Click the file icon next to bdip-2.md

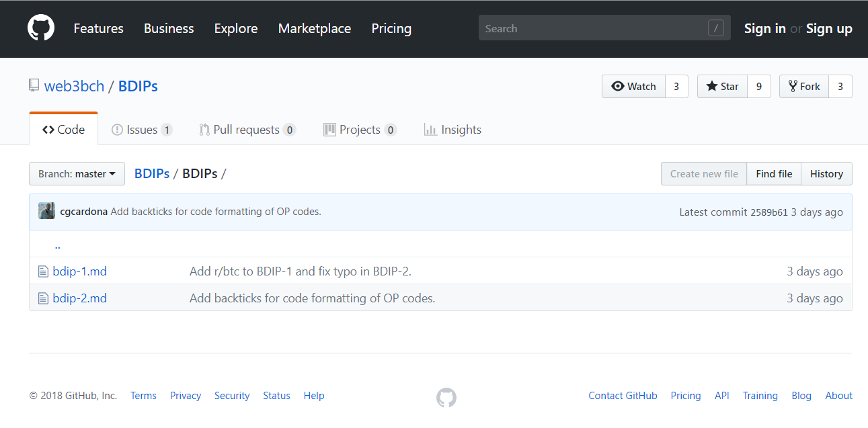pos(43,298)
